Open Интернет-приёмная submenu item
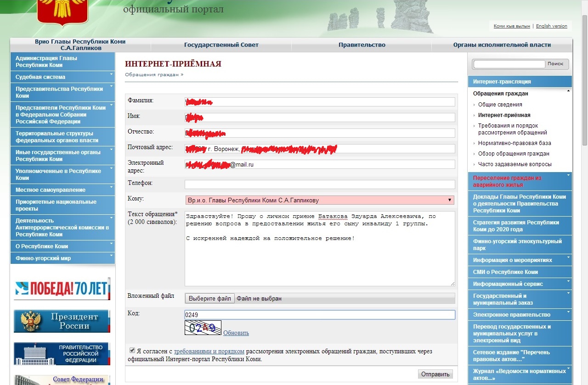Viewport: 588px width, 385px height. pos(504,115)
